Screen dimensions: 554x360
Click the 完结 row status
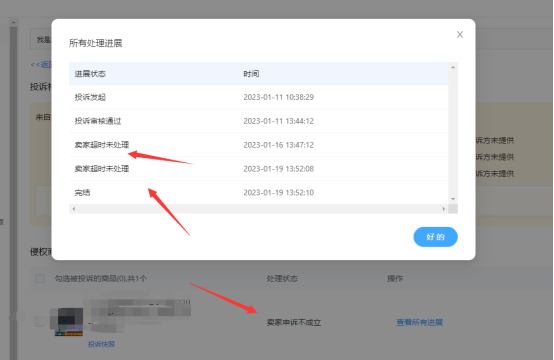point(82,193)
